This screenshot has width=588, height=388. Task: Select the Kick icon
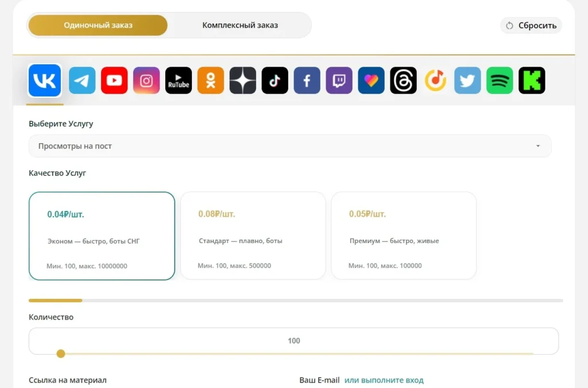click(532, 80)
